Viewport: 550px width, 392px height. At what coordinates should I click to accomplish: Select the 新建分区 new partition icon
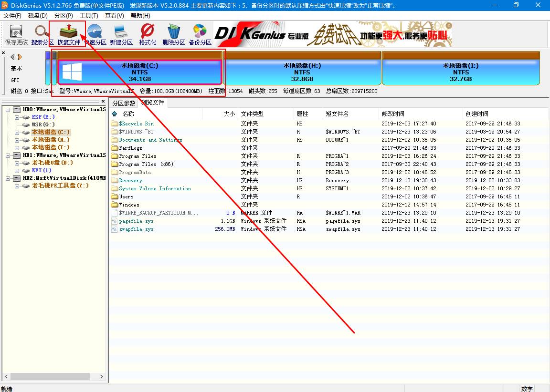[x=121, y=34]
